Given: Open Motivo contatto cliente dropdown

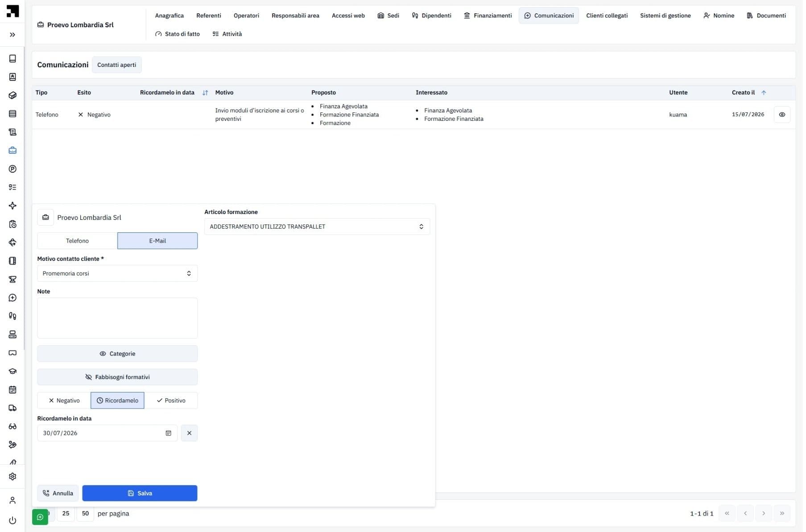Looking at the screenshot, I should click(117, 273).
